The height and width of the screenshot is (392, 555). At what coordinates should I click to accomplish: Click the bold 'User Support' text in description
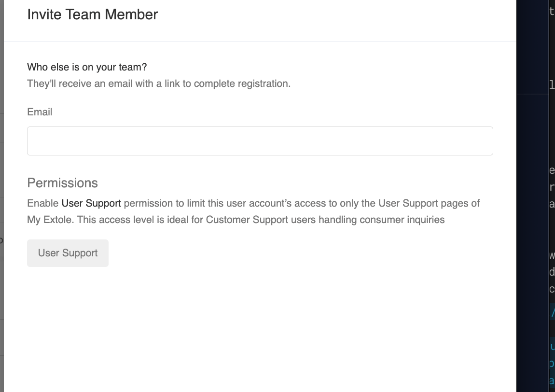[x=91, y=203]
